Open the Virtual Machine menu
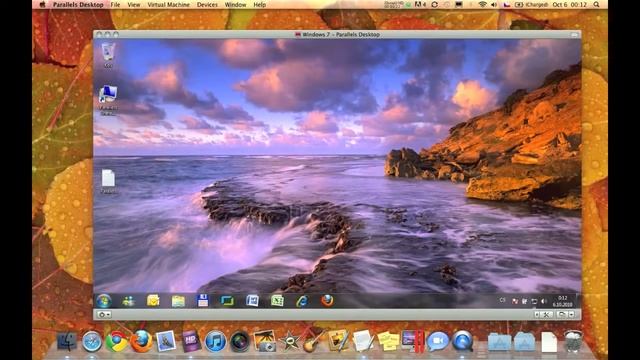Viewport: 640px width, 360px height. tap(169, 5)
